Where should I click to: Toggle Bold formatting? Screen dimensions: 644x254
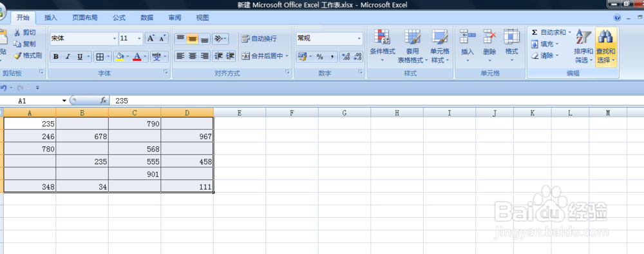point(56,57)
